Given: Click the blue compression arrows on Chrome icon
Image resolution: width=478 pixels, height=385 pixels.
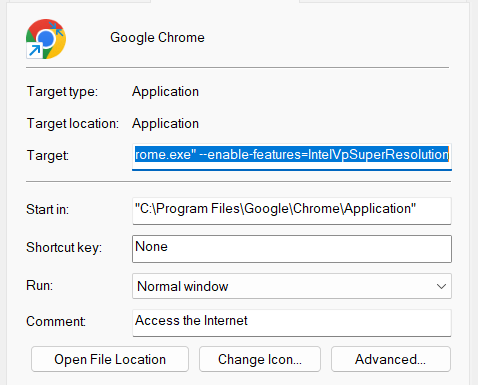Looking at the screenshot, I should [x=56, y=29].
